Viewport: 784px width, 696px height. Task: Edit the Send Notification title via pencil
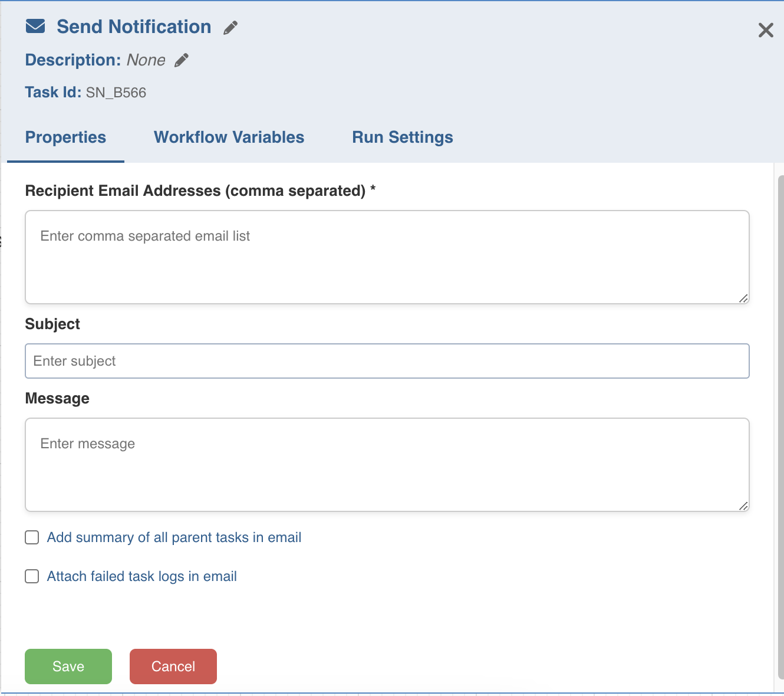coord(230,28)
